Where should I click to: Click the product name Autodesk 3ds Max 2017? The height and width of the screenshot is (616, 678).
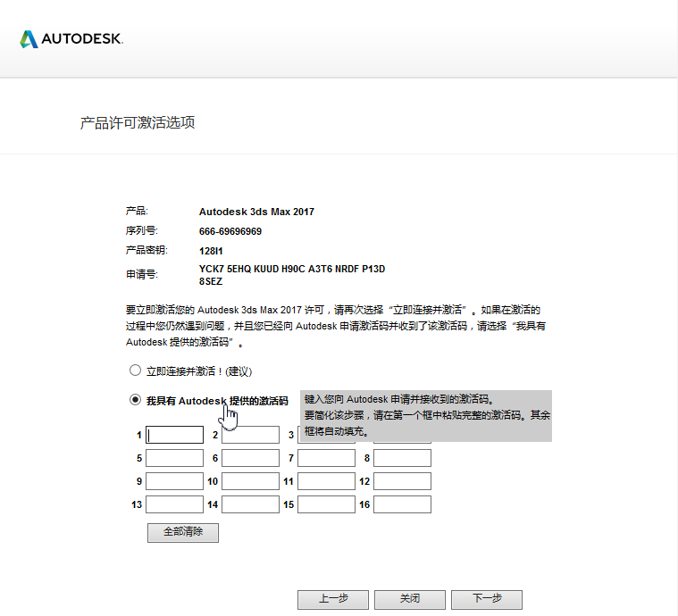[x=256, y=212]
